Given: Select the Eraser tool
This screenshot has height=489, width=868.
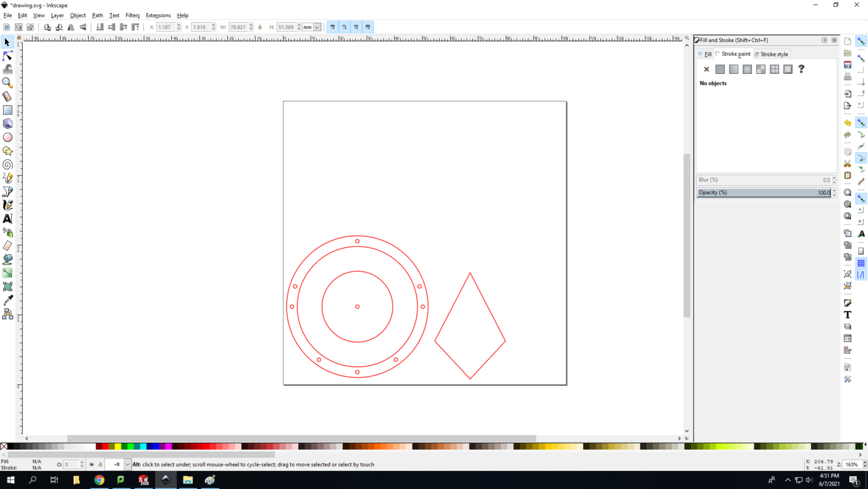Looking at the screenshot, I should (7, 246).
